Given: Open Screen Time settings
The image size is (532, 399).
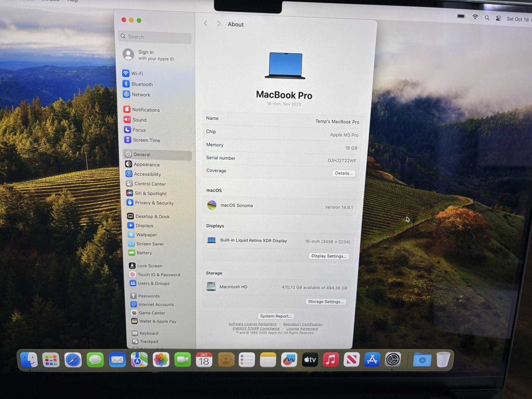Looking at the screenshot, I should [147, 140].
